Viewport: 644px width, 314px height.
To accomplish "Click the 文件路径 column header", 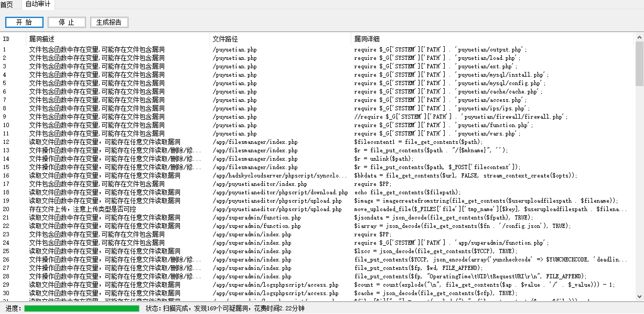I will [x=225, y=39].
